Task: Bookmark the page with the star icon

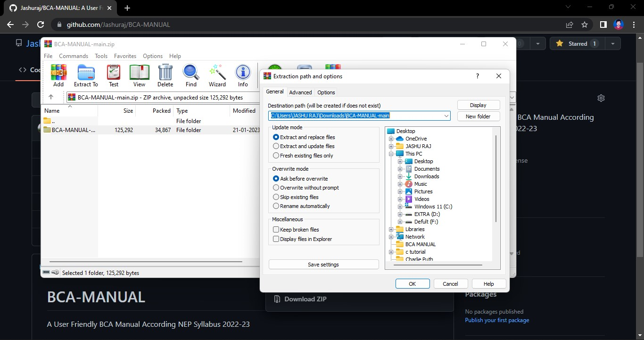Action: (585, 25)
